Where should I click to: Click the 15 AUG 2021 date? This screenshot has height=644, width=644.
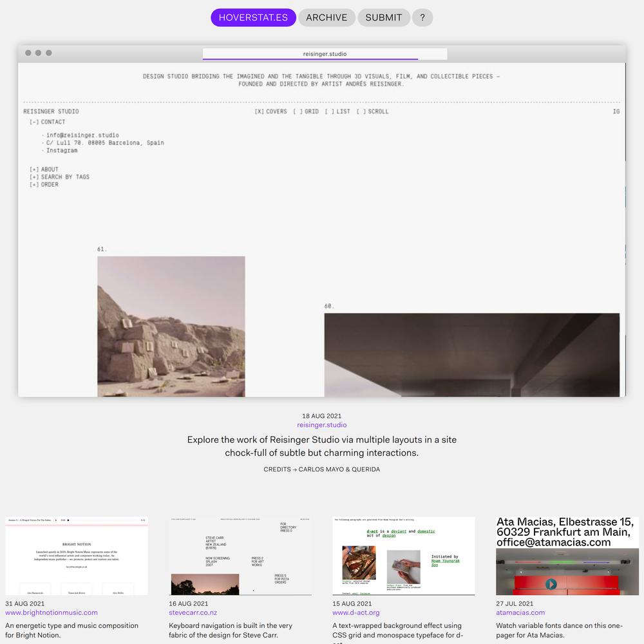click(x=352, y=604)
